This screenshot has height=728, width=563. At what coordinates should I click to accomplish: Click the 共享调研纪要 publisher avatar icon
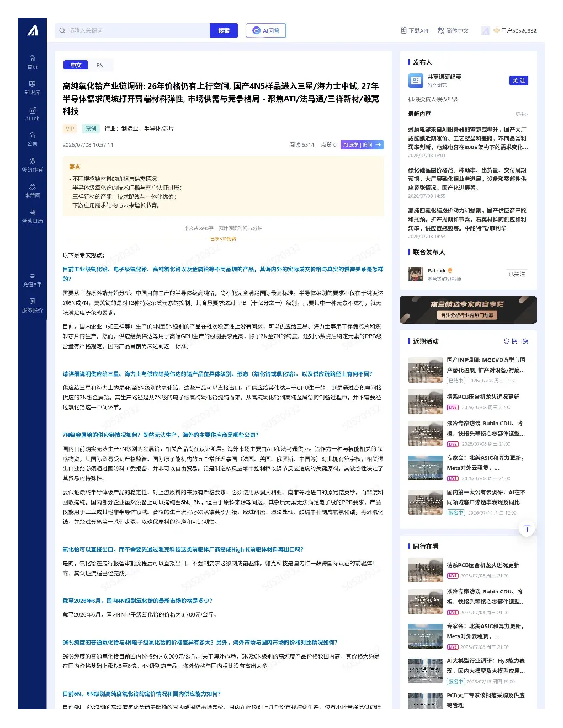(416, 81)
